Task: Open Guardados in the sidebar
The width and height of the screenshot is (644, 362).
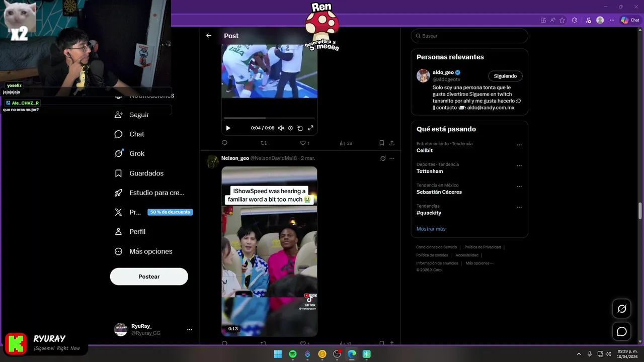Action: [x=139, y=173]
